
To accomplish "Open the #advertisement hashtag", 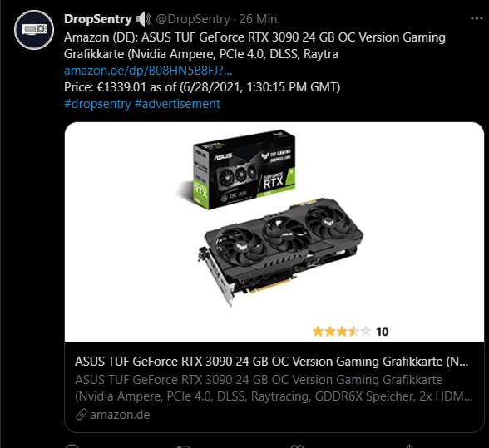I will click(x=177, y=104).
